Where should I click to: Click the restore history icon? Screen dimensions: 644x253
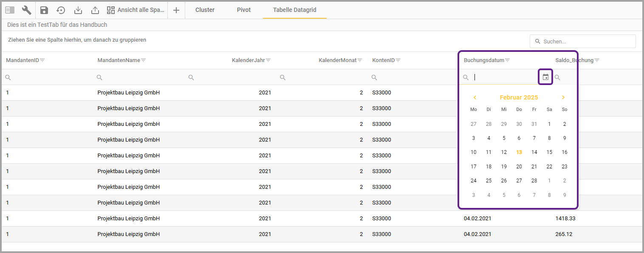pos(61,10)
